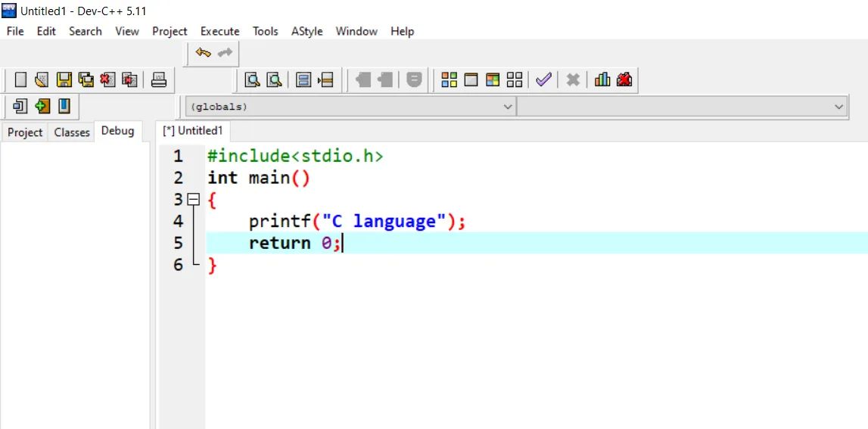
Task: Open the Search menu
Action: point(86,32)
